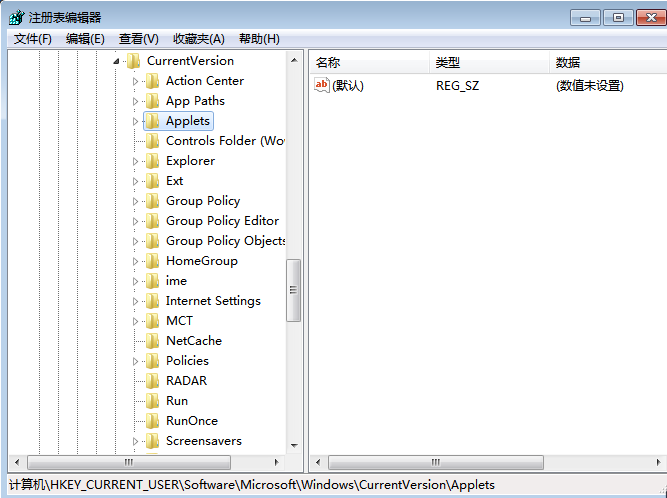Image resolution: width=667 pixels, height=498 pixels.
Task: Click the Explorer folder icon
Action: 152,161
